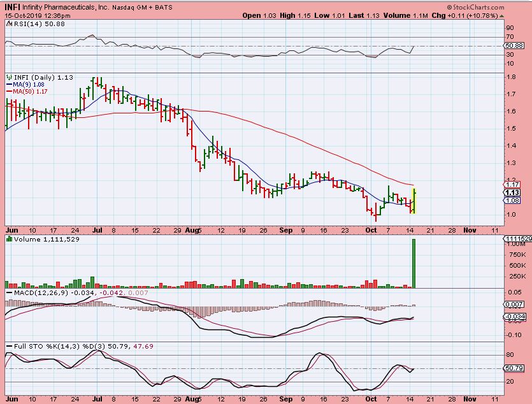Image resolution: width=532 pixels, height=404 pixels.
Task: Click the blue MA(9) legend swatch
Action: coord(9,84)
